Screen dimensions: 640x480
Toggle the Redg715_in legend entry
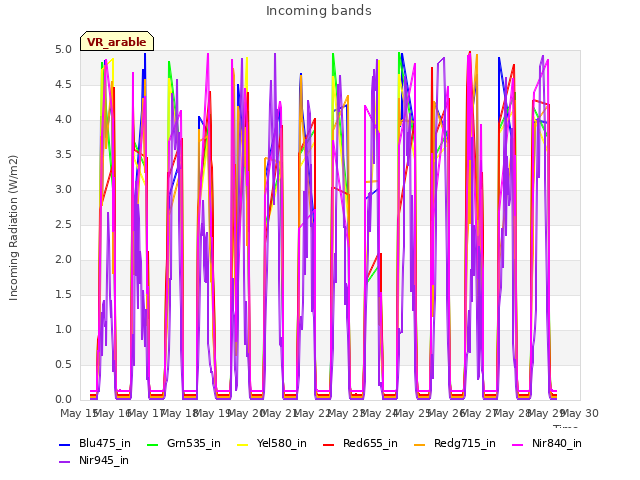pyautogui.click(x=455, y=443)
